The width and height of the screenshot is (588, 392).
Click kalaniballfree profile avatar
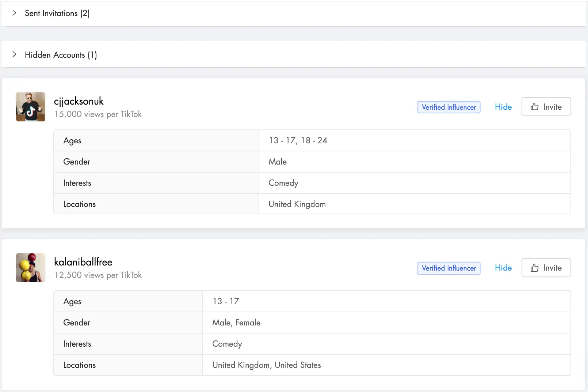tap(31, 268)
